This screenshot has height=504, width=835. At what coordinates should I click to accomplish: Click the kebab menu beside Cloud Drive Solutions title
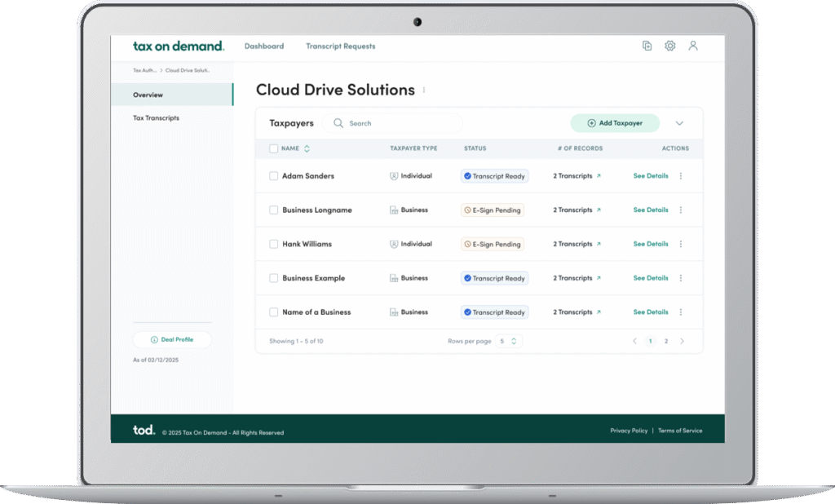[x=424, y=91]
